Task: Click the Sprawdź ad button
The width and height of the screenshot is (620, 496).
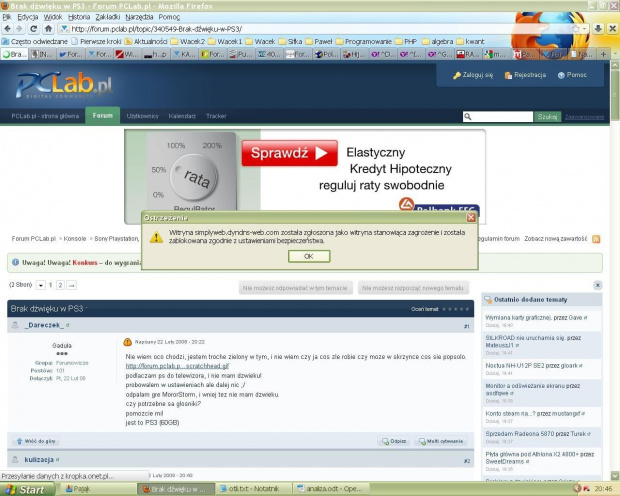Action: [289, 153]
